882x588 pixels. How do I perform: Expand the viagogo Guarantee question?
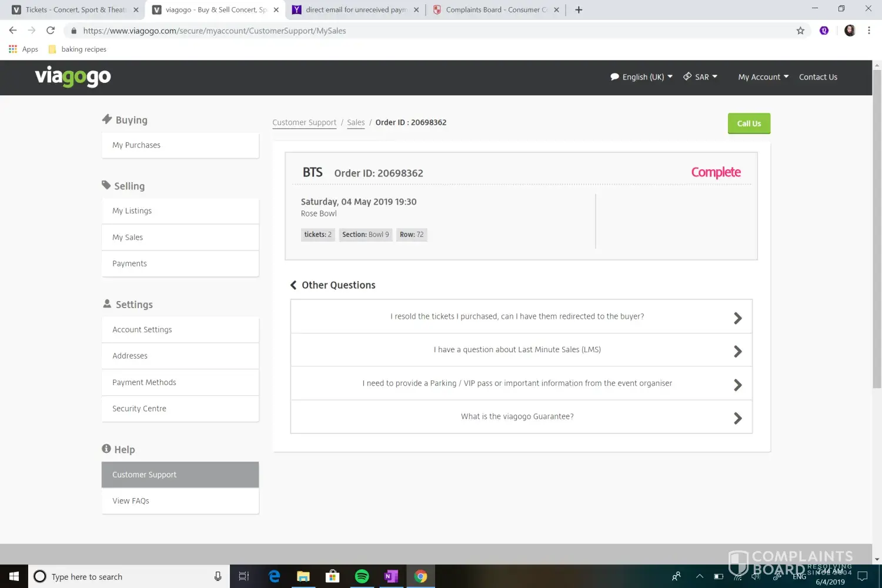pyautogui.click(x=522, y=417)
